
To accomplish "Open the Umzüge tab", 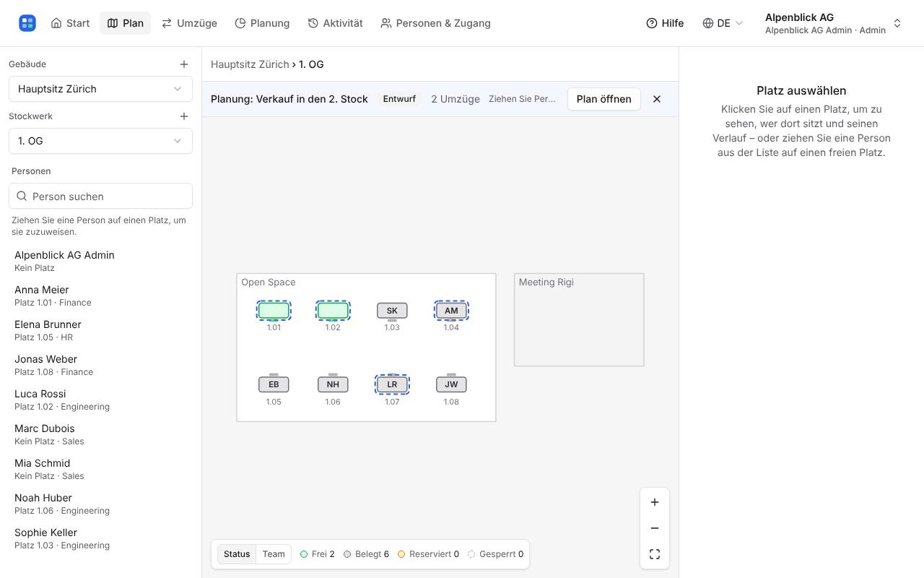I will (x=189, y=23).
